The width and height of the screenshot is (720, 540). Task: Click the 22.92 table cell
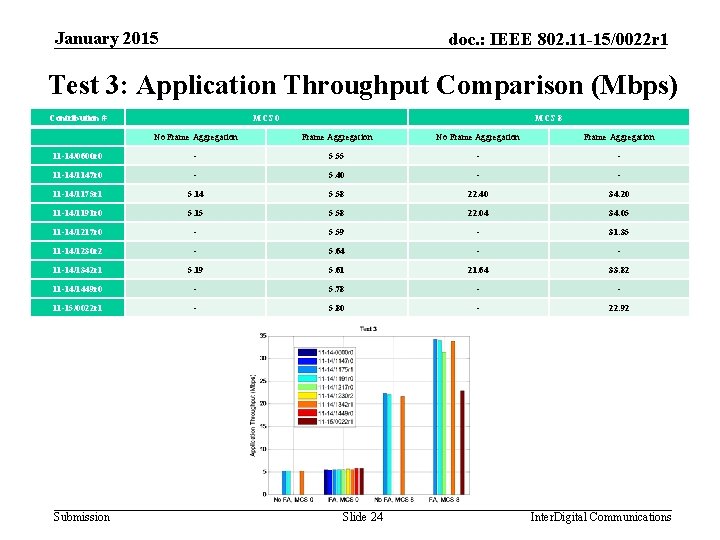point(619,308)
